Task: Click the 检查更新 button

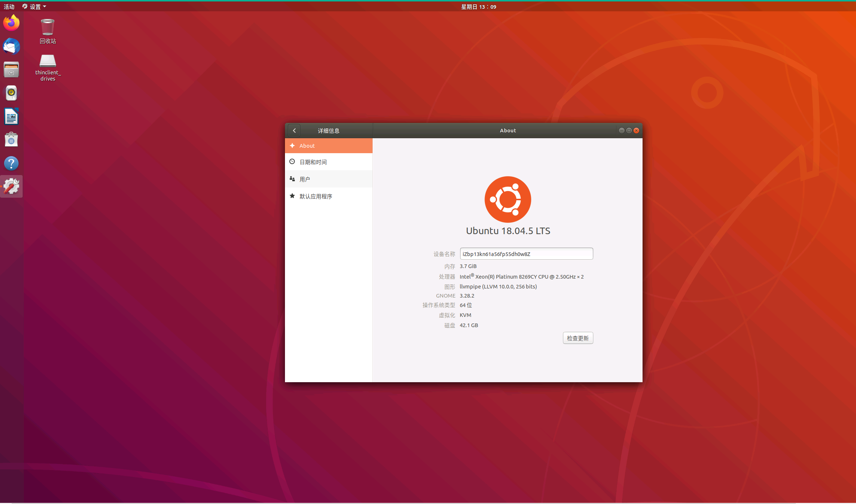Action: (578, 338)
